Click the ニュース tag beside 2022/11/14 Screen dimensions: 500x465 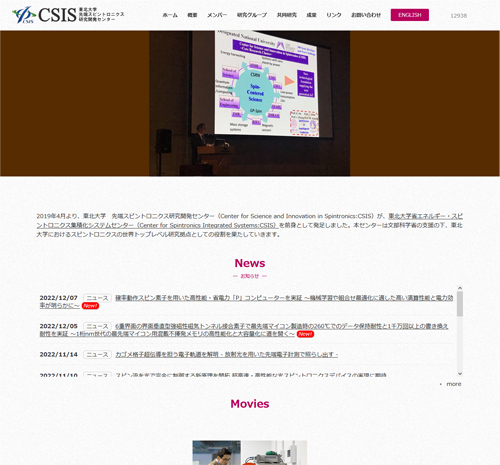(x=97, y=355)
